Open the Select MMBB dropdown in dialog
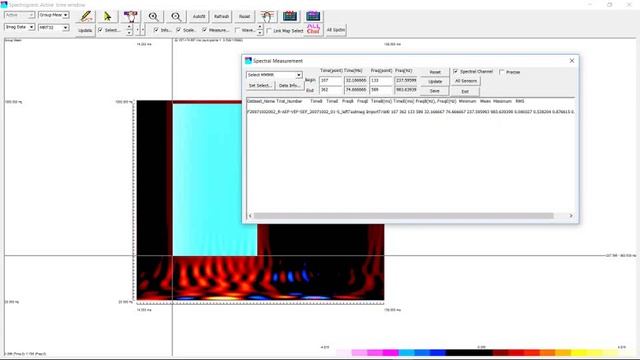Image resolution: width=640 pixels, height=360 pixels. (x=274, y=75)
